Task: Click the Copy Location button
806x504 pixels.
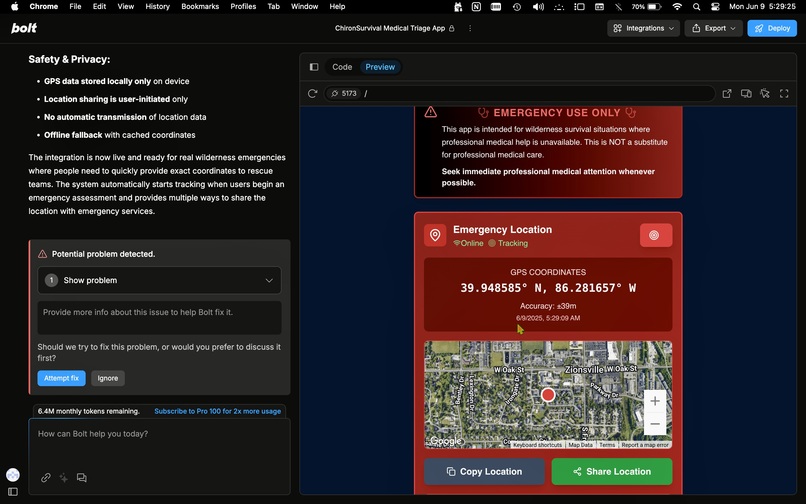Action: click(484, 472)
